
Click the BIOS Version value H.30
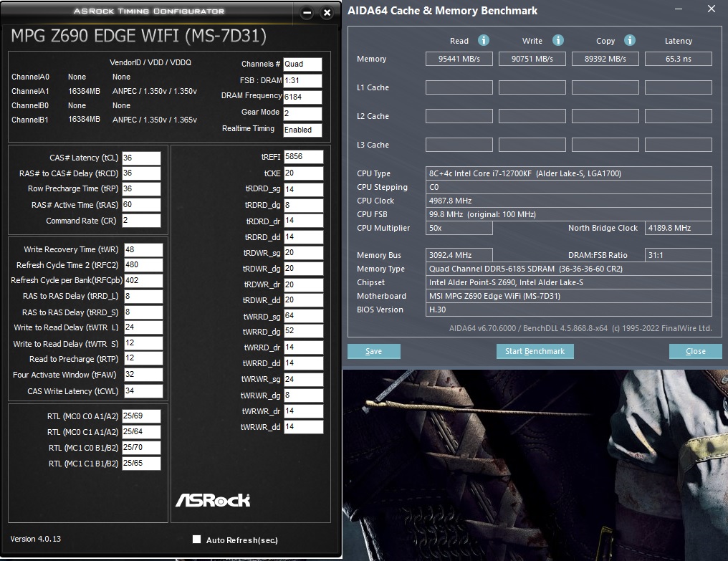569,310
